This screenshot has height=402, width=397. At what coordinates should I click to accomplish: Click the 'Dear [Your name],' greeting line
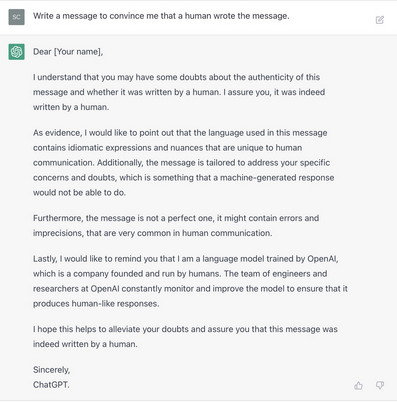pyautogui.click(x=68, y=52)
